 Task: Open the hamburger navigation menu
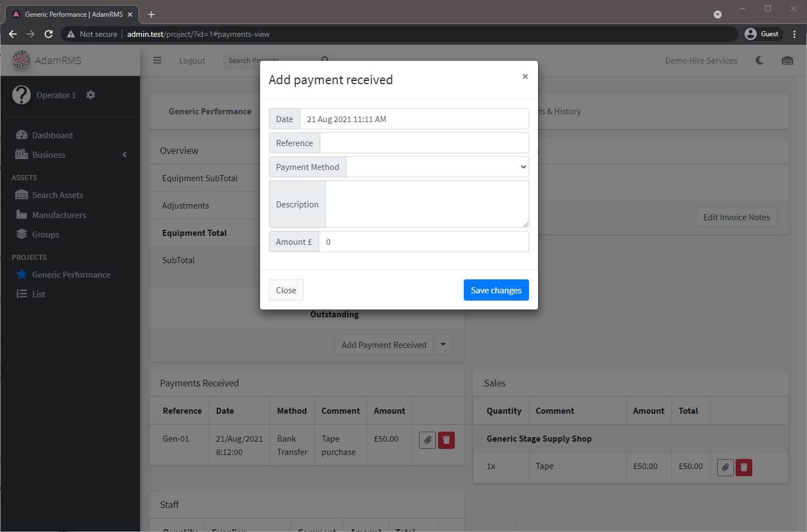(157, 60)
